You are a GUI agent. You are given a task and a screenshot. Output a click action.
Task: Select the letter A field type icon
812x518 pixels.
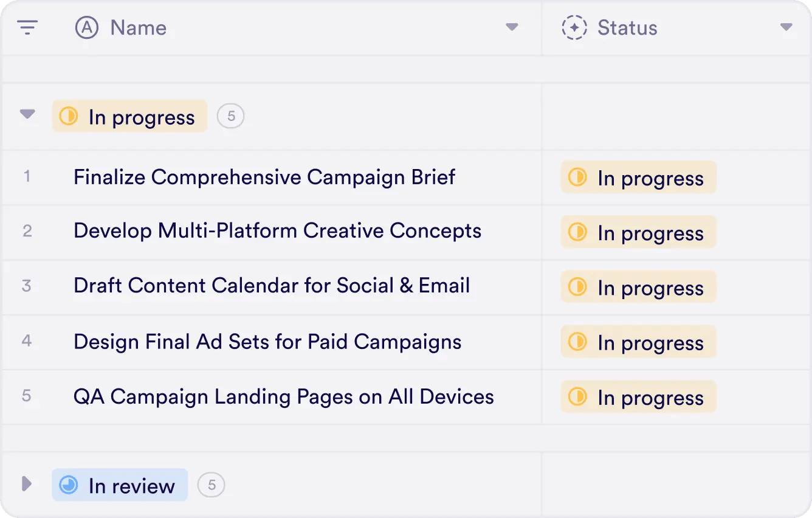point(86,27)
